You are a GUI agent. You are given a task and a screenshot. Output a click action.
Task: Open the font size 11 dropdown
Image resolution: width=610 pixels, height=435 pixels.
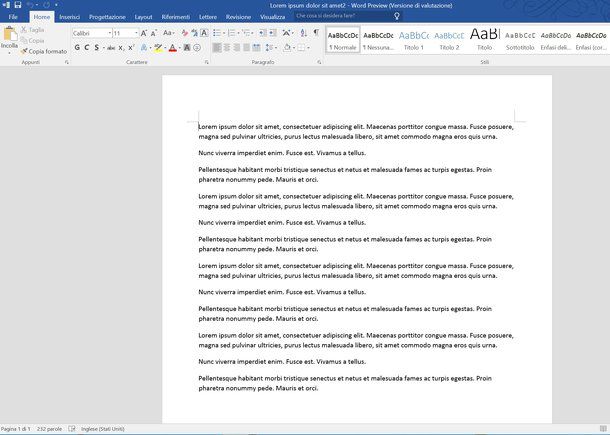[x=136, y=33]
